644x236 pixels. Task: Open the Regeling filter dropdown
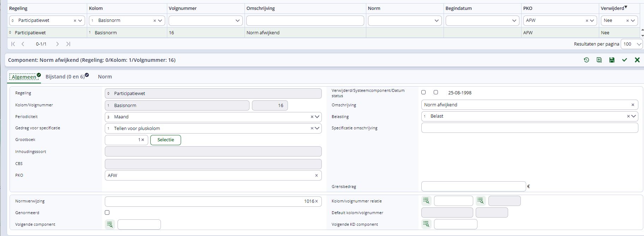pyautogui.click(x=80, y=21)
